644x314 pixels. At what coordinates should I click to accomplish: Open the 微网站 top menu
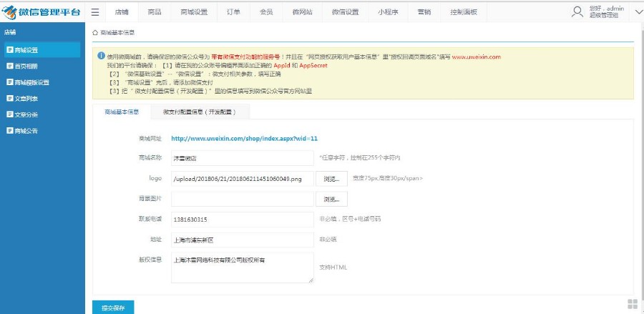[x=302, y=12]
